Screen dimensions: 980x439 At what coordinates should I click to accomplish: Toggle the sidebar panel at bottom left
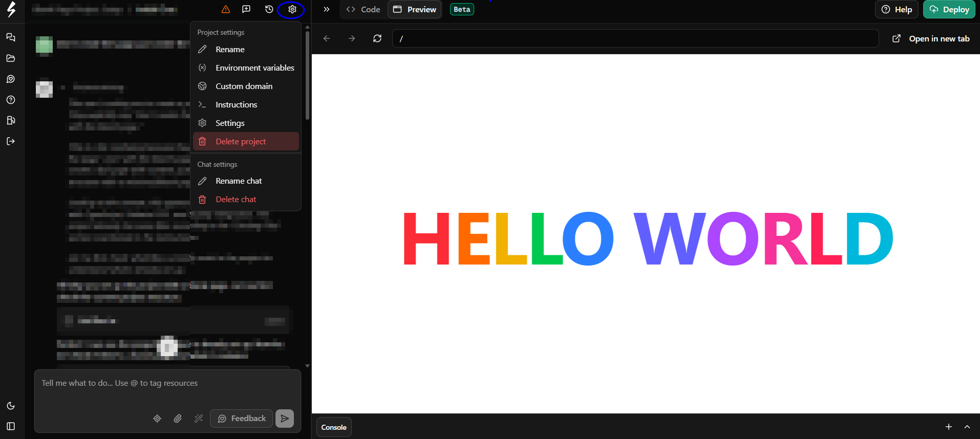pyautogui.click(x=11, y=426)
